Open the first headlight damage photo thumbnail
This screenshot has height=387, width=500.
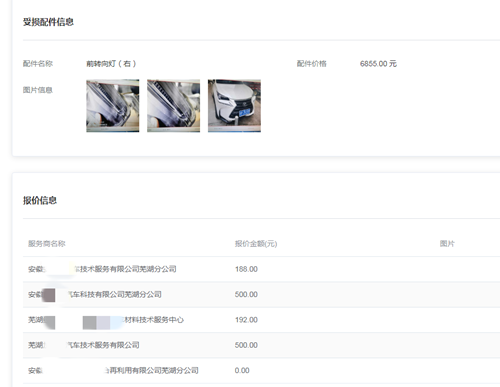113,106
